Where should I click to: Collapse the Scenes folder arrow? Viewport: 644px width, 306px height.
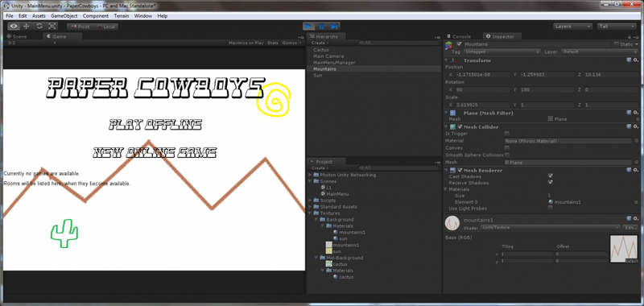(x=310, y=181)
